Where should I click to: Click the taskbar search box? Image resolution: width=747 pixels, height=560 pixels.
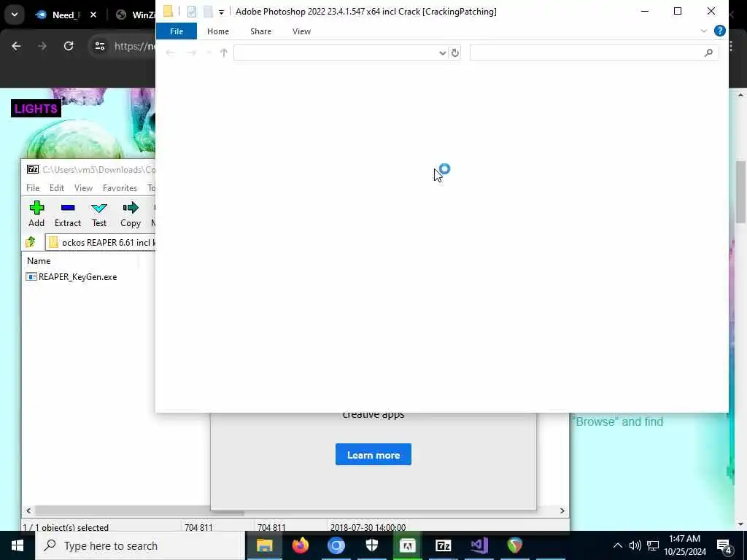[x=140, y=545]
